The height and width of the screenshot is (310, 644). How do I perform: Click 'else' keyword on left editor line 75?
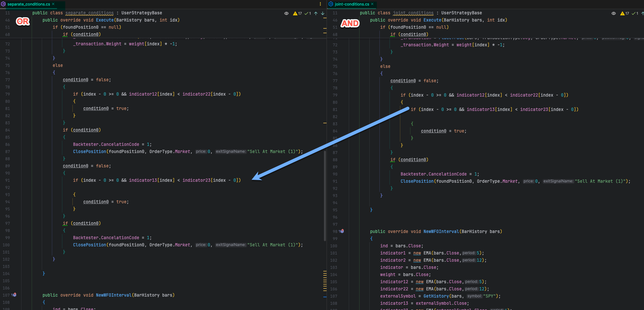pos(58,65)
